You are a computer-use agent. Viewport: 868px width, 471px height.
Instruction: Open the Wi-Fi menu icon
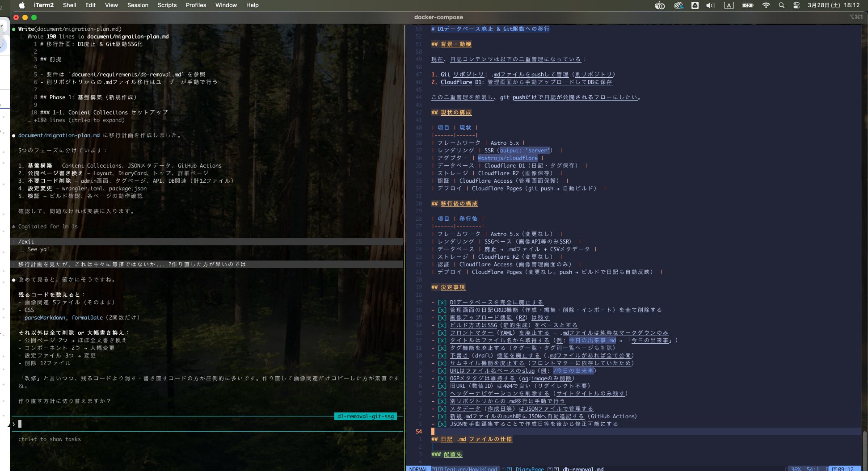(766, 5)
